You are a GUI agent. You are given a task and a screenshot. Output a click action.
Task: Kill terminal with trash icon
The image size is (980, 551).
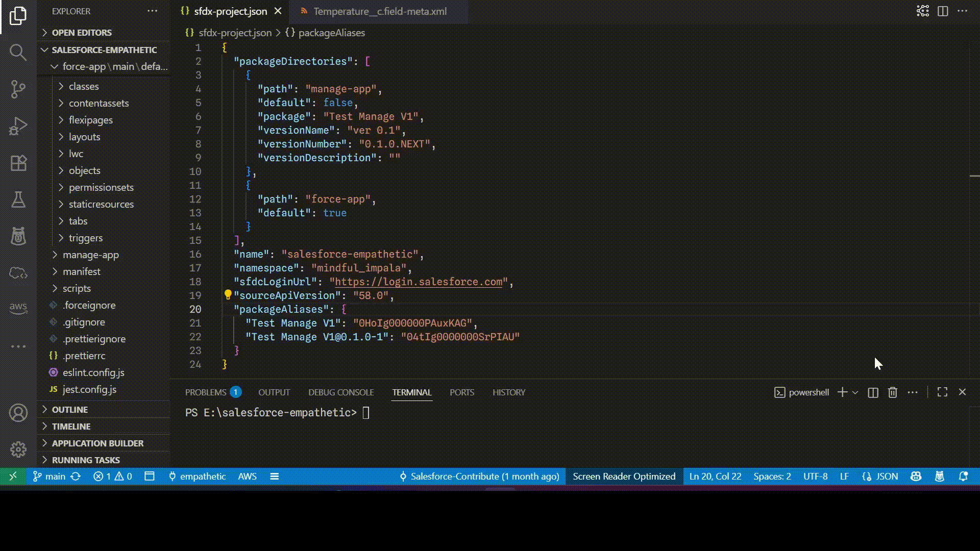pyautogui.click(x=892, y=392)
